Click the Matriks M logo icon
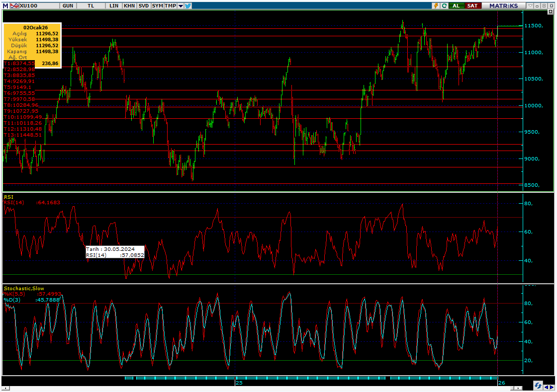The width and height of the screenshot is (557, 392). coord(5,5)
